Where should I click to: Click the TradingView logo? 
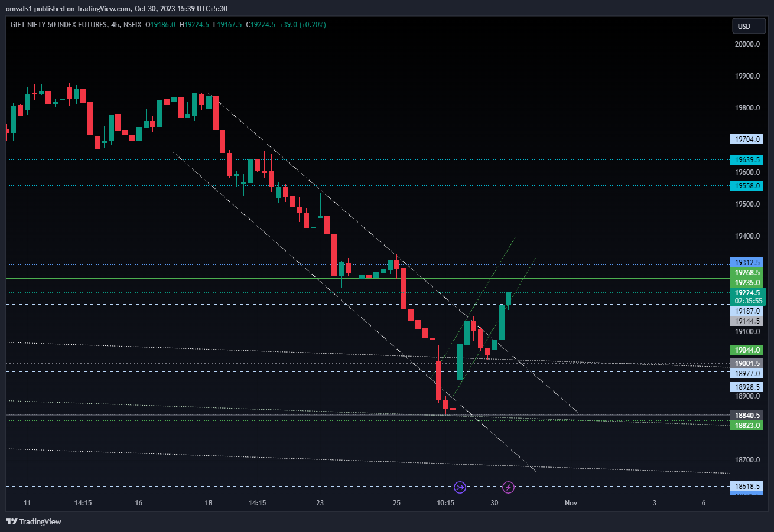click(x=34, y=521)
